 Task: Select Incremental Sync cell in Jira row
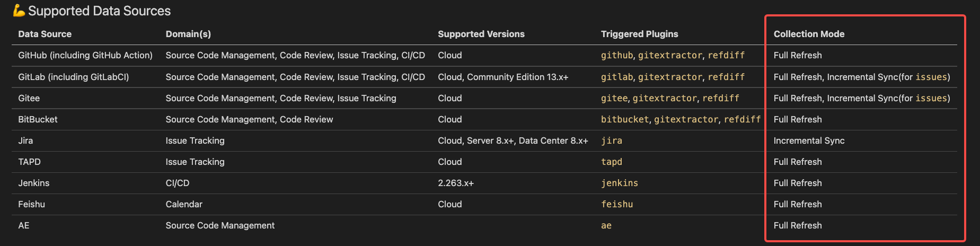pos(809,140)
